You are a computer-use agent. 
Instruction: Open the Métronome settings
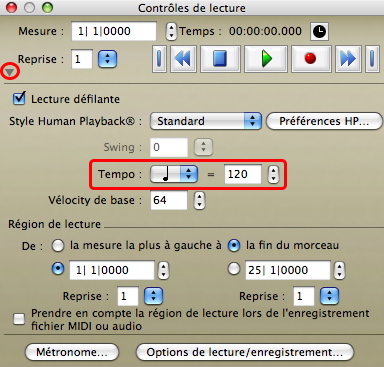[72, 352]
